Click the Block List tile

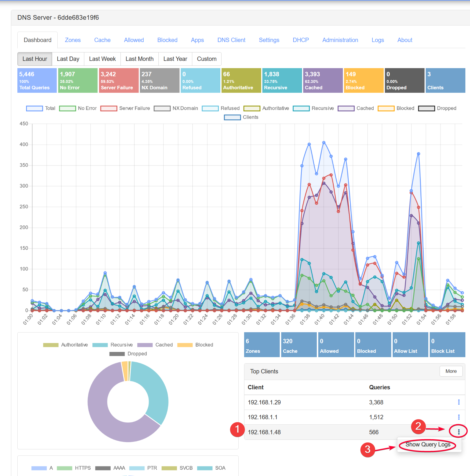[x=447, y=345]
